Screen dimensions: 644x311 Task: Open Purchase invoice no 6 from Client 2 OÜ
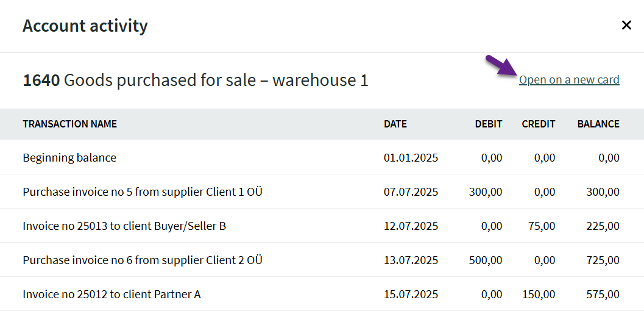143,260
